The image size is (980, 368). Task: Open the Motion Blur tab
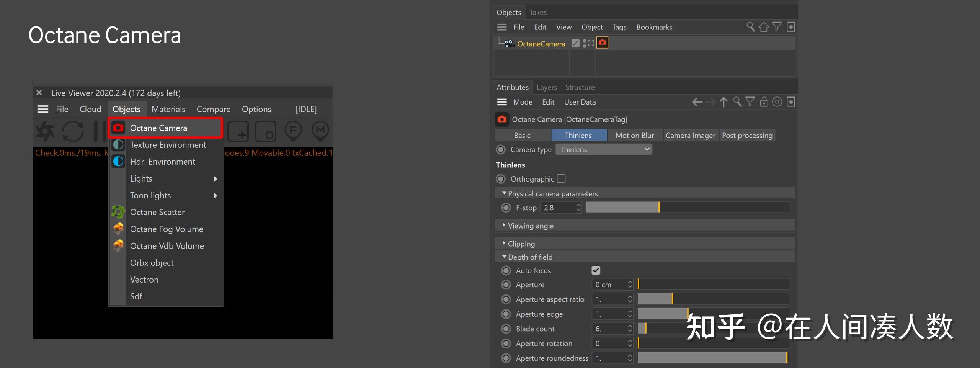coord(635,135)
